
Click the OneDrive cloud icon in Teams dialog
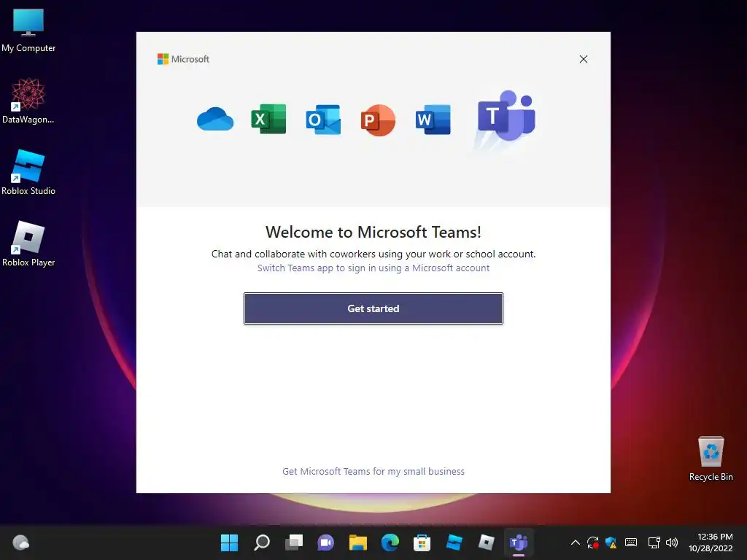[x=215, y=119]
